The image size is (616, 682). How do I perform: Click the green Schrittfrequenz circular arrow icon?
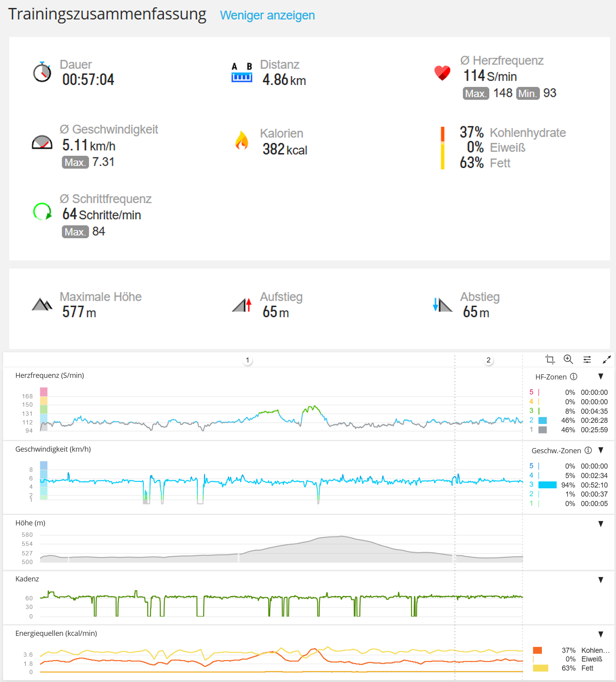pos(42,211)
